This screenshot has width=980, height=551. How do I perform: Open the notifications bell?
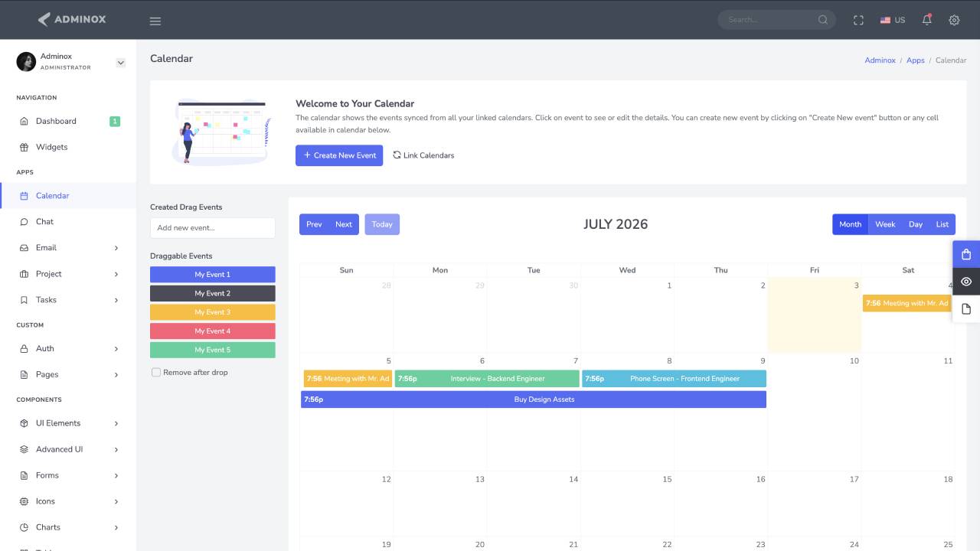coord(926,20)
